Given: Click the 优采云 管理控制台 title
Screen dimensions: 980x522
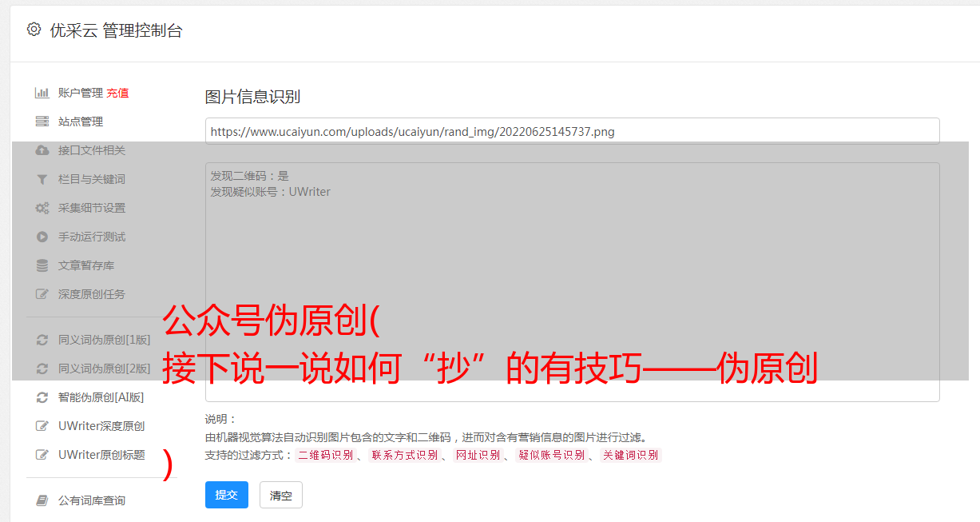Looking at the screenshot, I should click(x=116, y=30).
